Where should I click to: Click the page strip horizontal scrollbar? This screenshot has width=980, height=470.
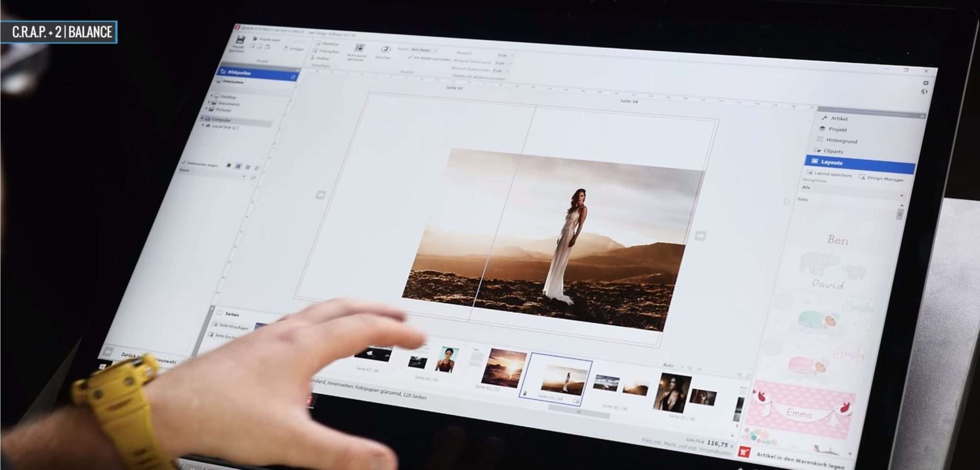[578, 412]
